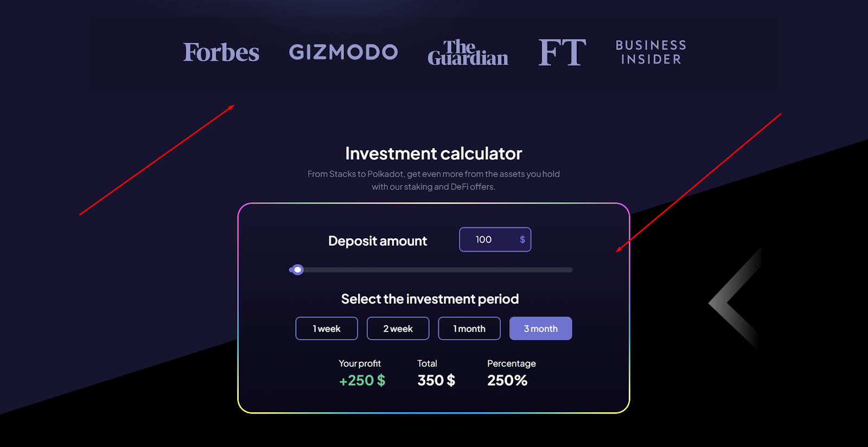
Task: Click the Investment calculator heading
Action: [433, 154]
